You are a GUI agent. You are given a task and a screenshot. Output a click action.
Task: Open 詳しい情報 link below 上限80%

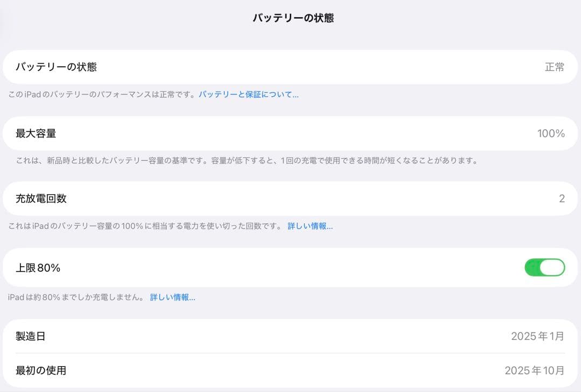[172, 297]
